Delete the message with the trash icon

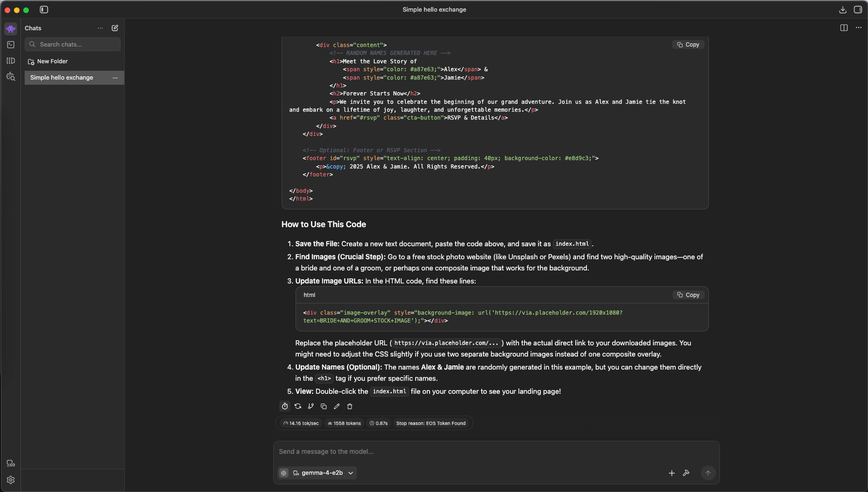click(350, 406)
